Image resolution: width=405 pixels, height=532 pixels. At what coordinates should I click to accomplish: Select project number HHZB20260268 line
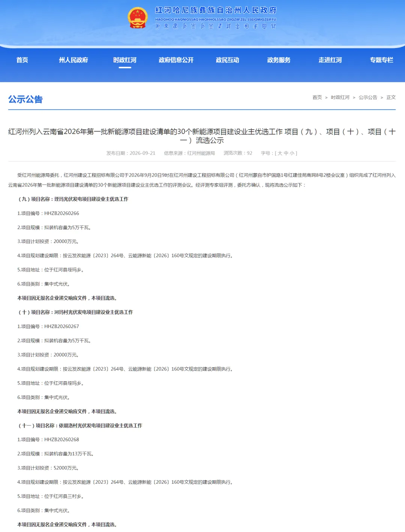click(x=48, y=440)
